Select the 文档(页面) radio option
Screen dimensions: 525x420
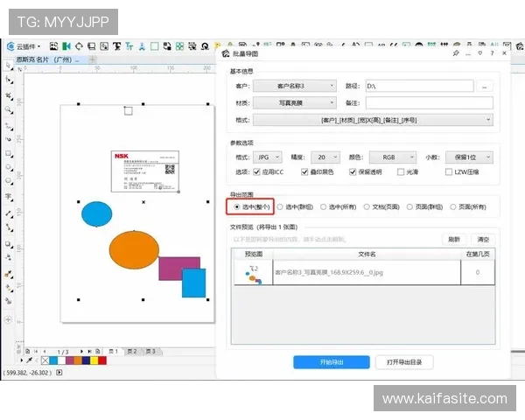click(x=367, y=206)
